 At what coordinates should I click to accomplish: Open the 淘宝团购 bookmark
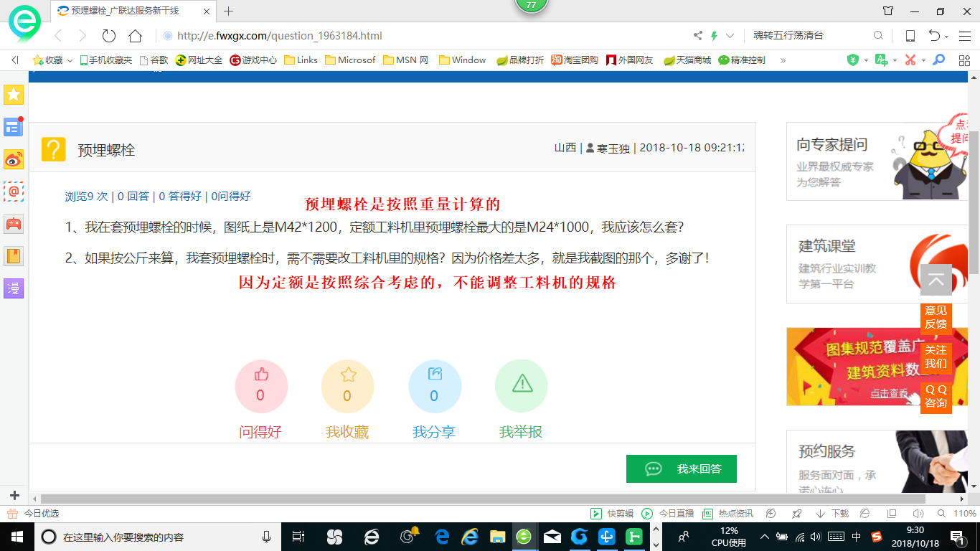click(575, 60)
